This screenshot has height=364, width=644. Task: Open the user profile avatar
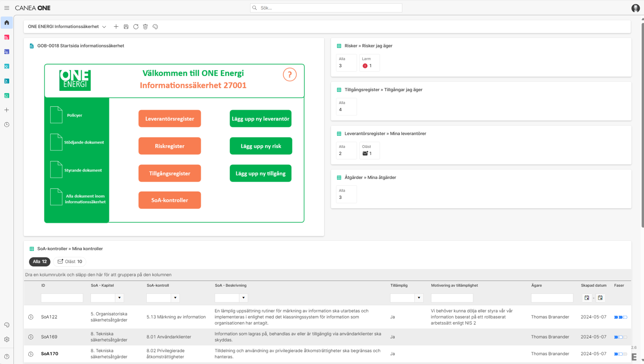tap(636, 8)
